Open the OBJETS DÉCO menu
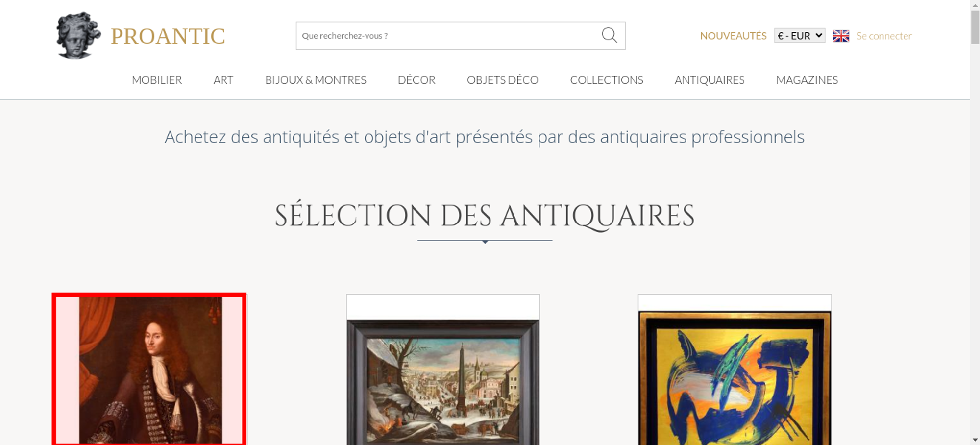The image size is (980, 445). [503, 80]
